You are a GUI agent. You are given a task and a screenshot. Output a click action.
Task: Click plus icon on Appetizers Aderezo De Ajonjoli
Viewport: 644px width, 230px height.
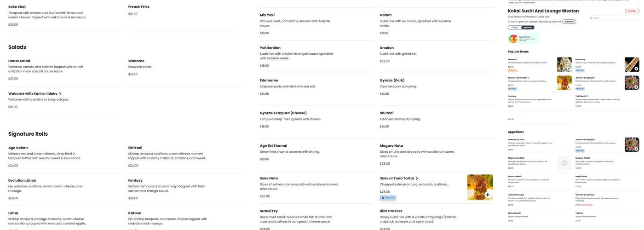coord(636,149)
